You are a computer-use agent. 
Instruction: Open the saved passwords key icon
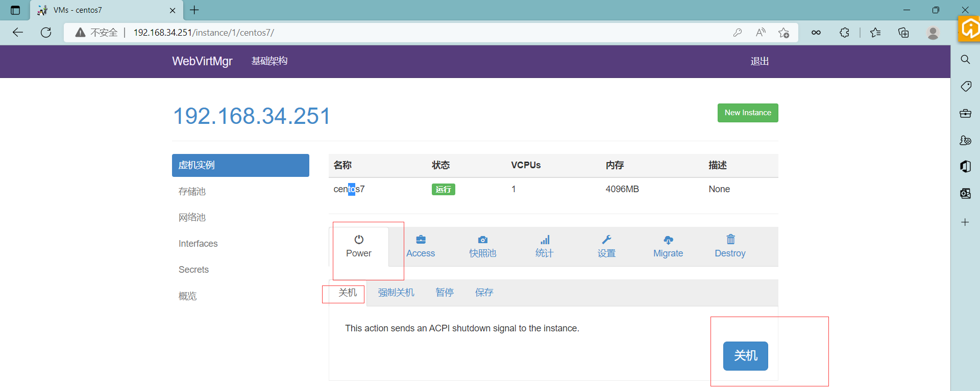tap(738, 33)
